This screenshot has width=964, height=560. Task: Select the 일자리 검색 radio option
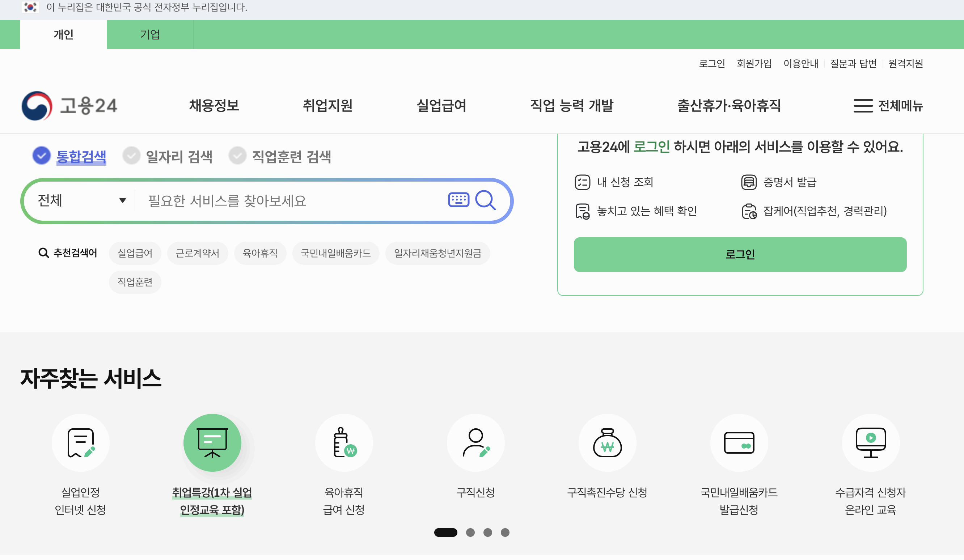coord(132,155)
